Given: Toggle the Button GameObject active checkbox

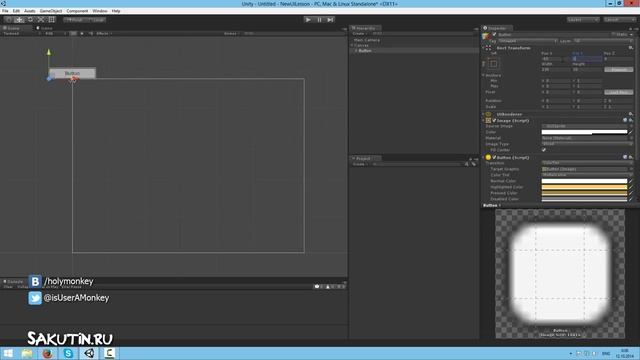Looking at the screenshot, I should click(494, 35).
